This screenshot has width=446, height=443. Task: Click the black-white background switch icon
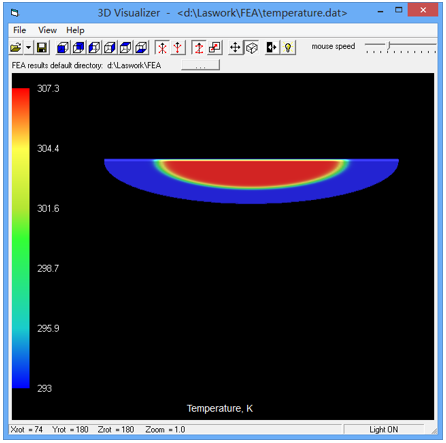point(272,48)
